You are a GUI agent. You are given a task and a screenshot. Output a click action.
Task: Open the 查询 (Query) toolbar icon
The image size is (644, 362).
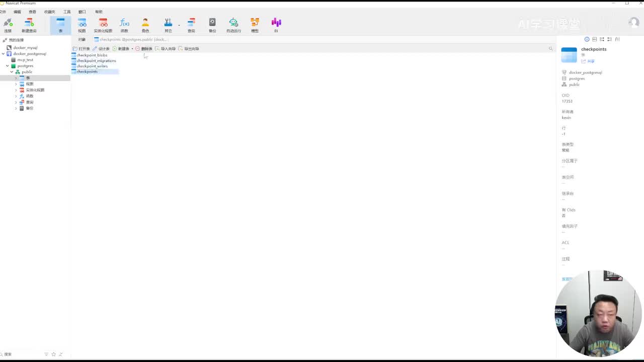191,25
